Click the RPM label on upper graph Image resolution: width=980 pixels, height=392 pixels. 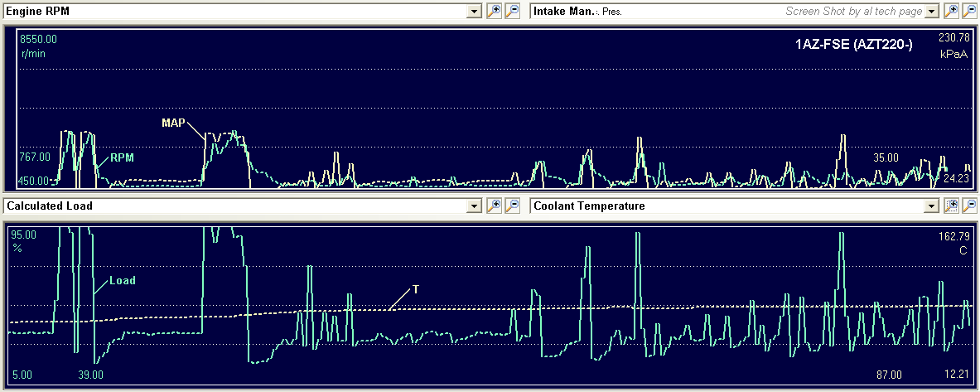122,157
